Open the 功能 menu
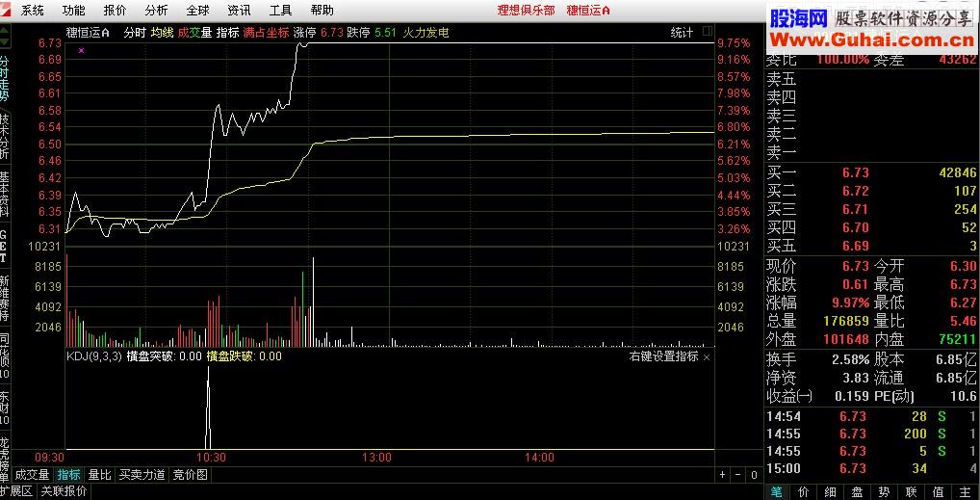980x500 pixels. [x=74, y=10]
